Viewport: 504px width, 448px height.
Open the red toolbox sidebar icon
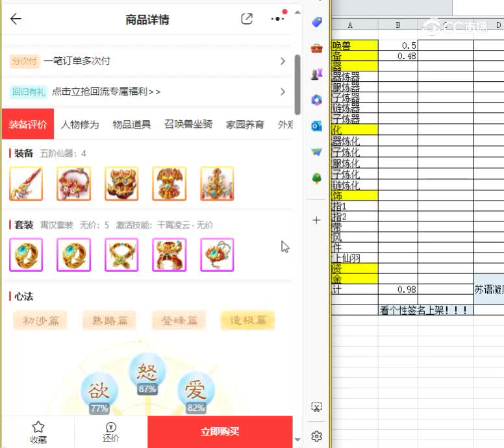coord(316,48)
